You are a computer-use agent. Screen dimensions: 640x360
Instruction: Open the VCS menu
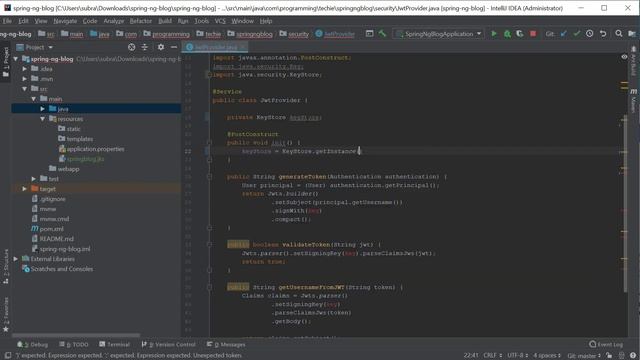tap(220, 21)
